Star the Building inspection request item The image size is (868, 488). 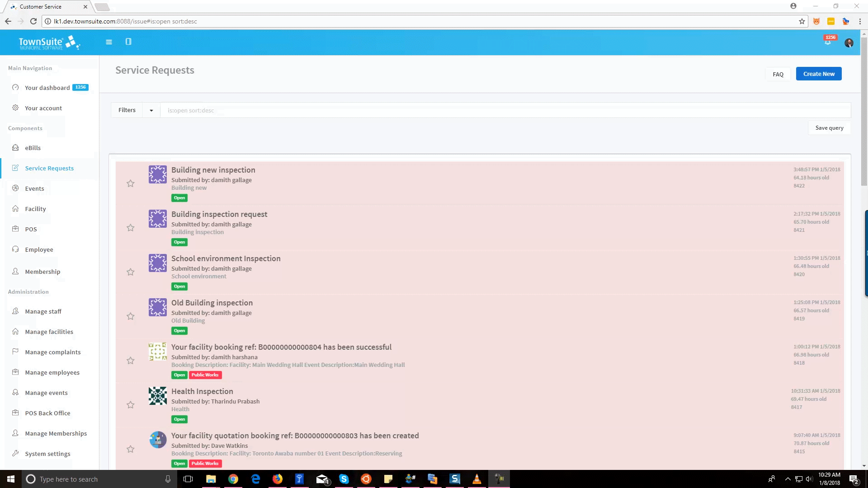(131, 228)
